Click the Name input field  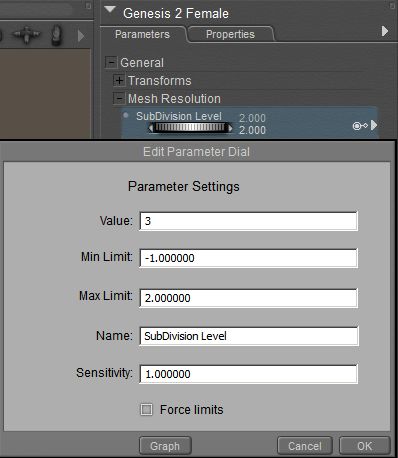[x=248, y=336]
